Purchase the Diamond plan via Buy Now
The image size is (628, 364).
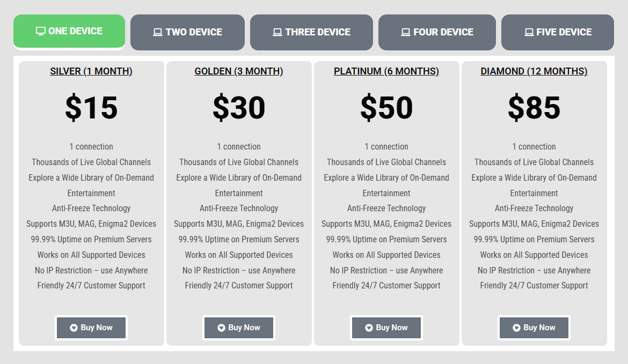click(x=534, y=328)
